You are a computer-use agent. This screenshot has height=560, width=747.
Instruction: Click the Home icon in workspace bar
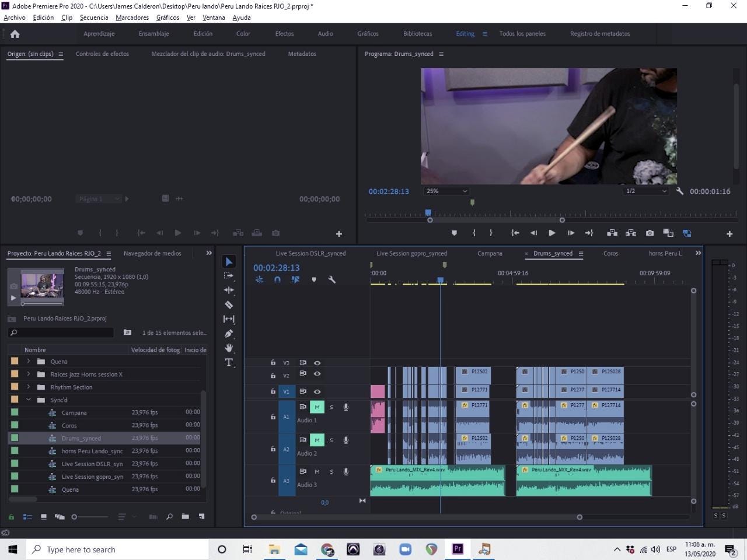click(15, 34)
